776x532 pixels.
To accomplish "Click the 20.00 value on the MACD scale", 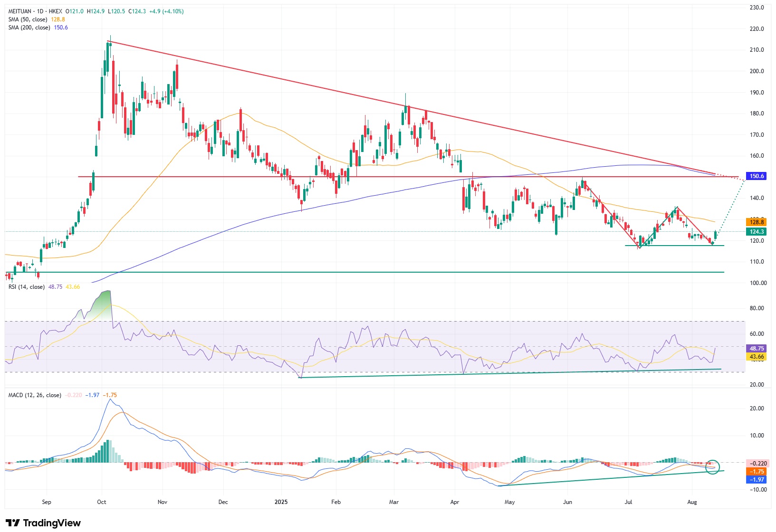I will [757, 408].
